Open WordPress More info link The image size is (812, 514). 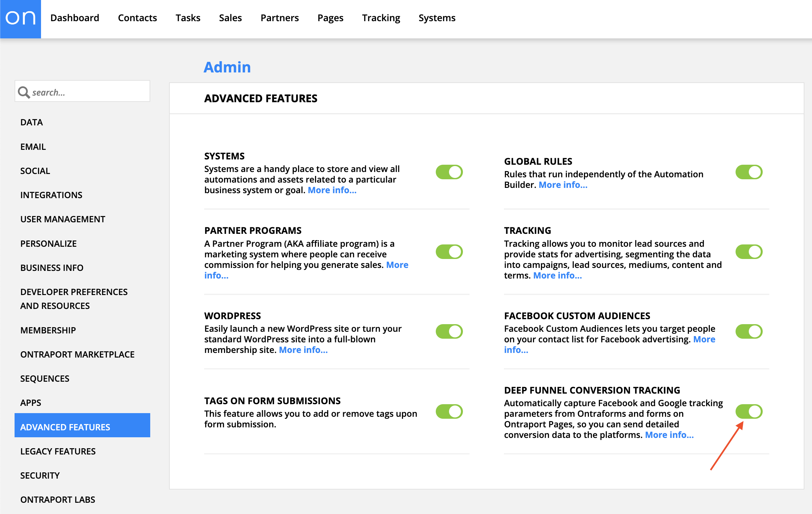[303, 350]
